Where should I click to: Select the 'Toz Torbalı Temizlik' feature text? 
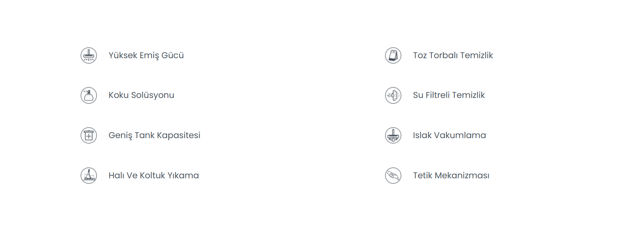tap(453, 55)
